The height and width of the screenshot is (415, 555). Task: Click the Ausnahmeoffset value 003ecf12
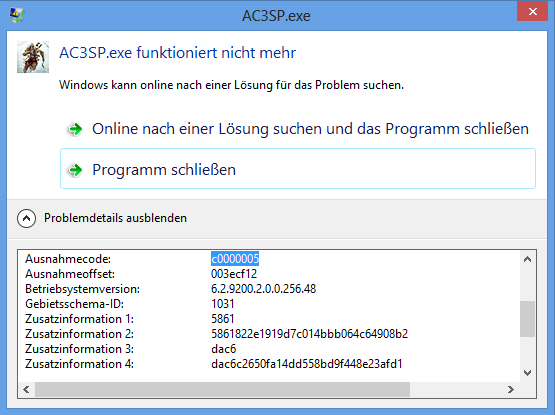(234, 274)
